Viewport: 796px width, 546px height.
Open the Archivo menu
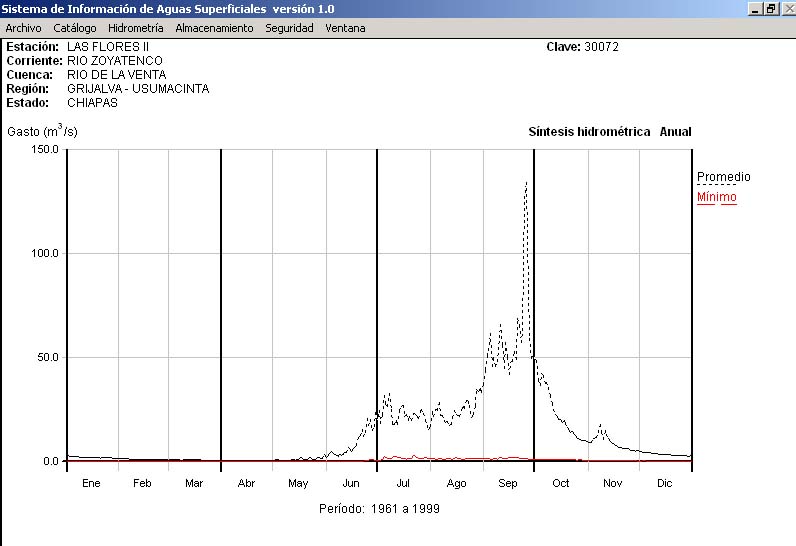(x=23, y=28)
